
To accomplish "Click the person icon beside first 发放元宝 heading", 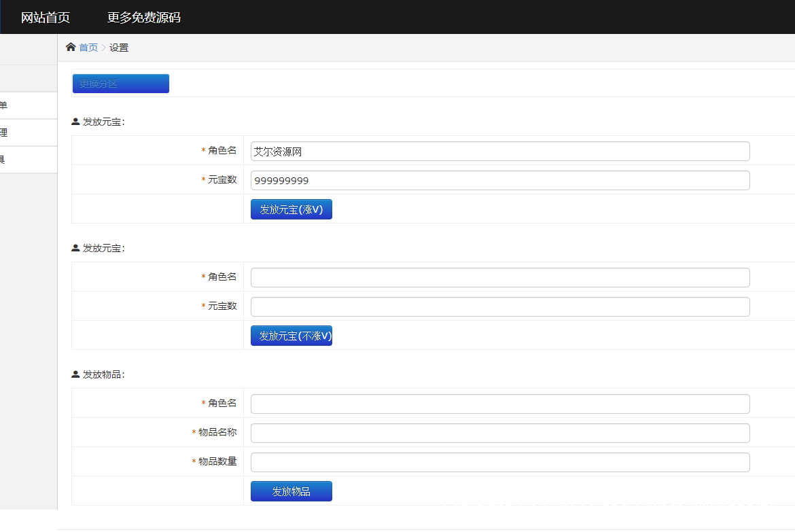I will [74, 121].
